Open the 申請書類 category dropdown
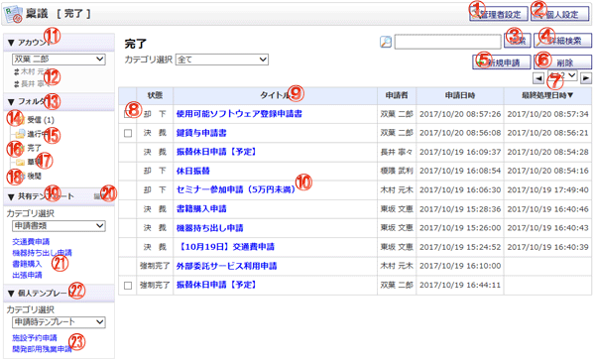The height and width of the screenshot is (364, 595). [x=59, y=226]
